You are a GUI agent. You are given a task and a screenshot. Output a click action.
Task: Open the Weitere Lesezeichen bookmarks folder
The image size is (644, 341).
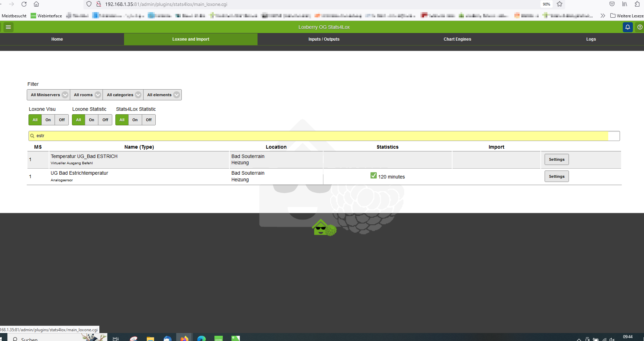click(x=627, y=16)
